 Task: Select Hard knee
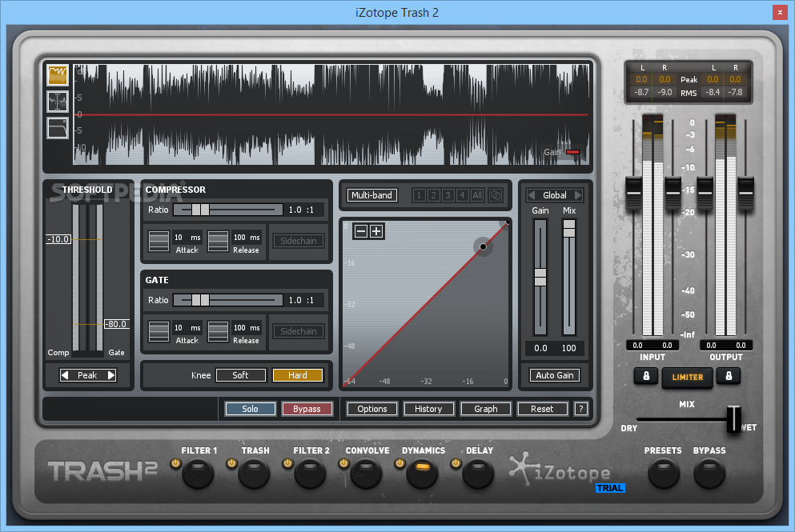(298, 375)
